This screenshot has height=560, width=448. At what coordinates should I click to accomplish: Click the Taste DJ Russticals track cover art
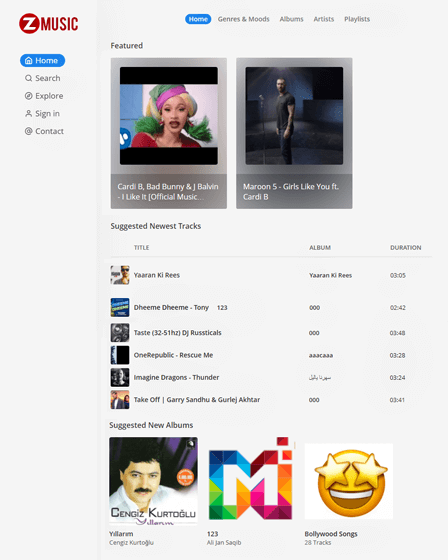tap(120, 332)
